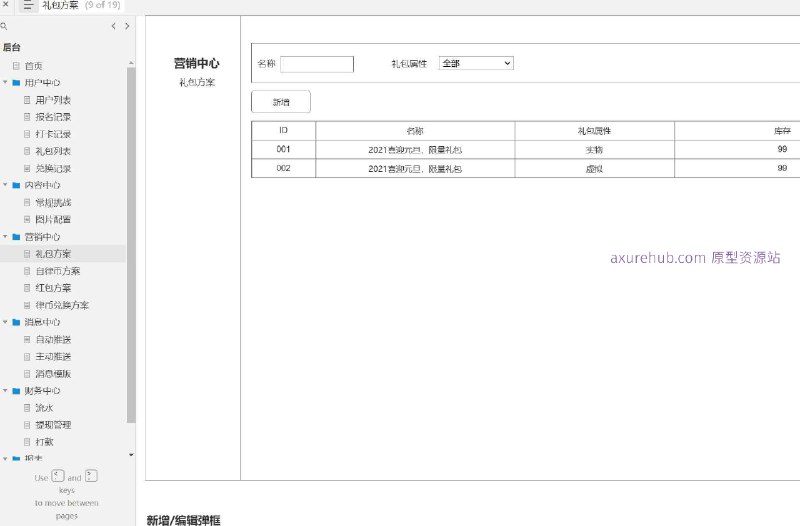Open the 主动推送 page

tap(53, 357)
